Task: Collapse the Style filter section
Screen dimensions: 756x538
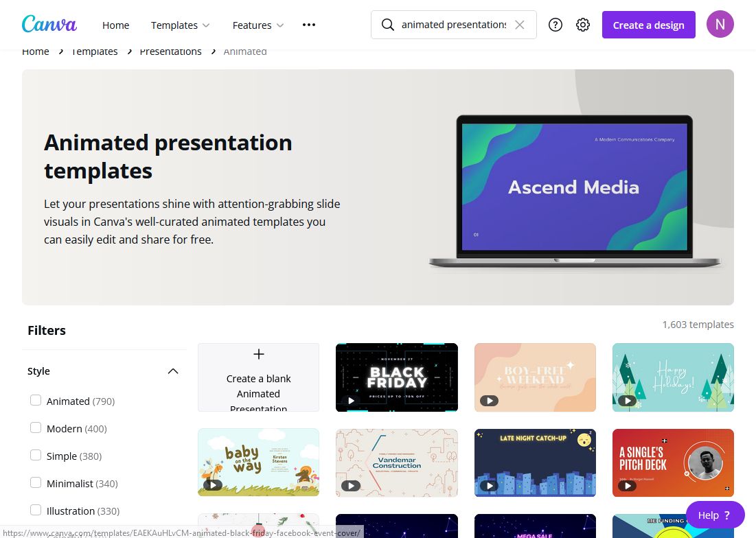Action: point(172,371)
